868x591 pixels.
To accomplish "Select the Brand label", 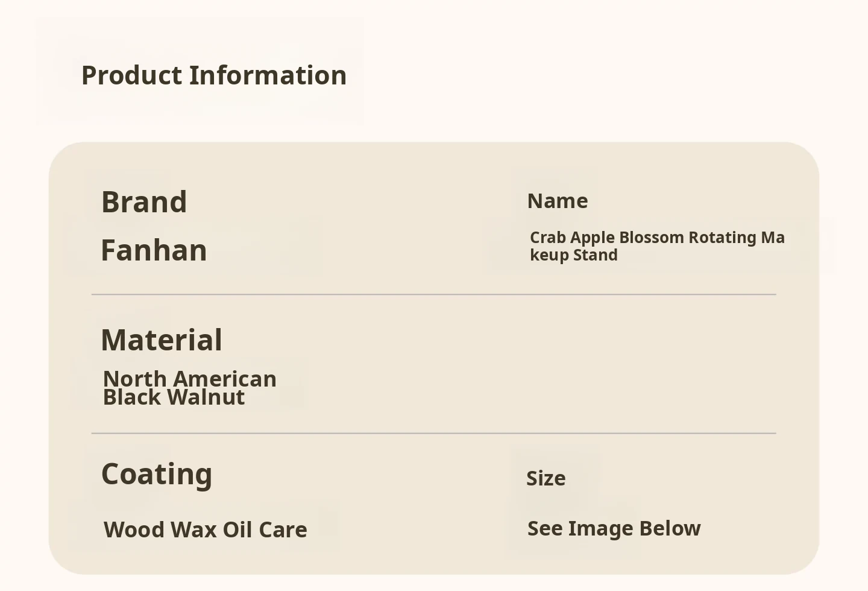I will click(144, 202).
